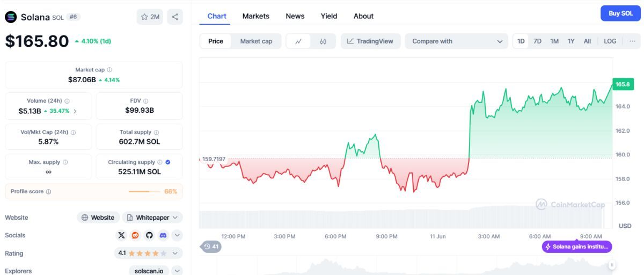Image resolution: width=644 pixels, height=275 pixels.
Task: Click the Profile score 66% progress bar
Action: pyautogui.click(x=144, y=192)
